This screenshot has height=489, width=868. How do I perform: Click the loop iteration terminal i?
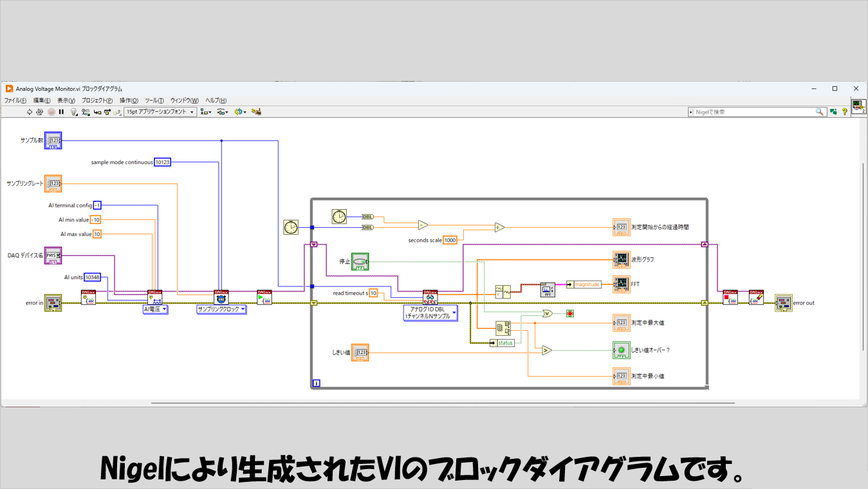tap(316, 383)
